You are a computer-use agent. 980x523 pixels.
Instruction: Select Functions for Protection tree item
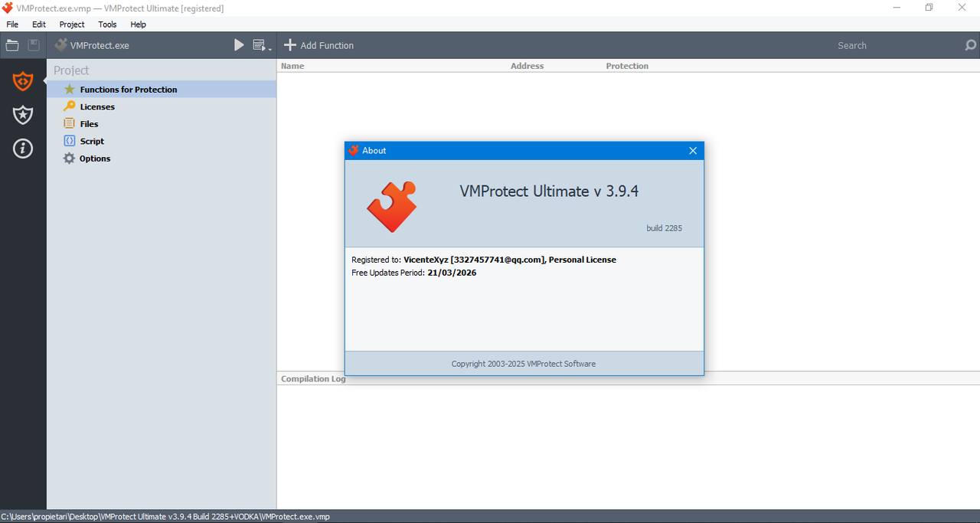(162, 90)
